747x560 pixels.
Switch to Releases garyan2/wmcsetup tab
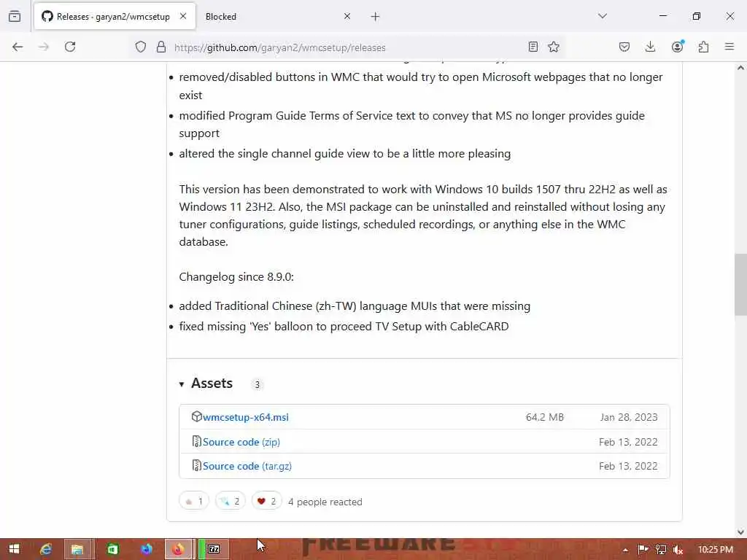point(115,17)
